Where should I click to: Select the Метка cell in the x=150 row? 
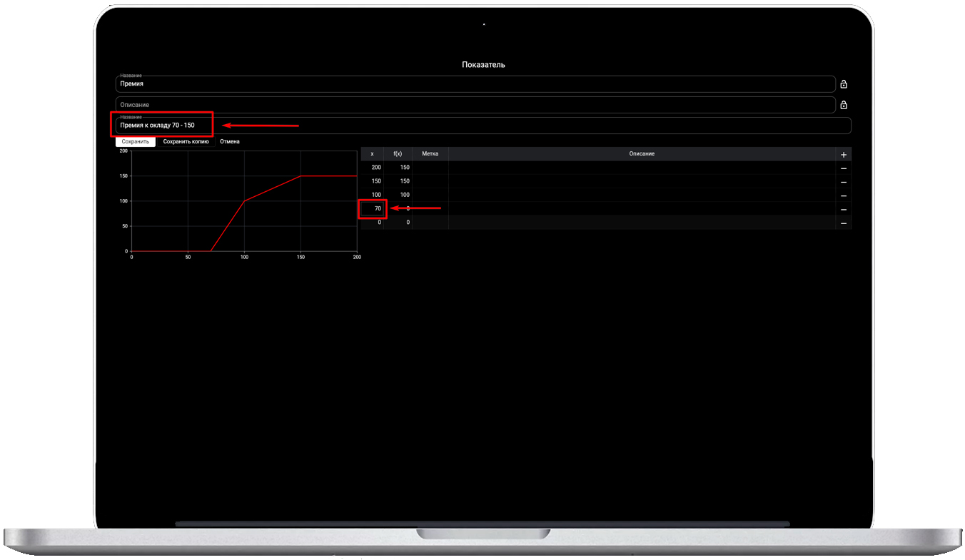(x=430, y=181)
